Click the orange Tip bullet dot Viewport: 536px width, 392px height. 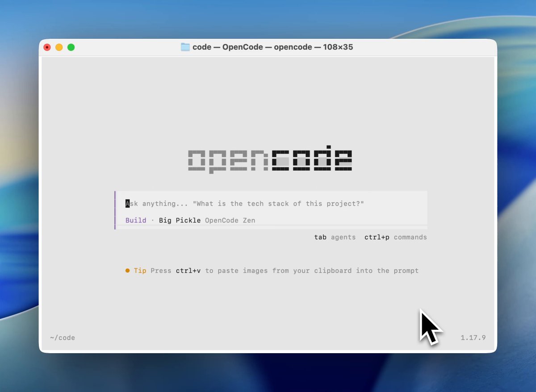click(x=128, y=271)
